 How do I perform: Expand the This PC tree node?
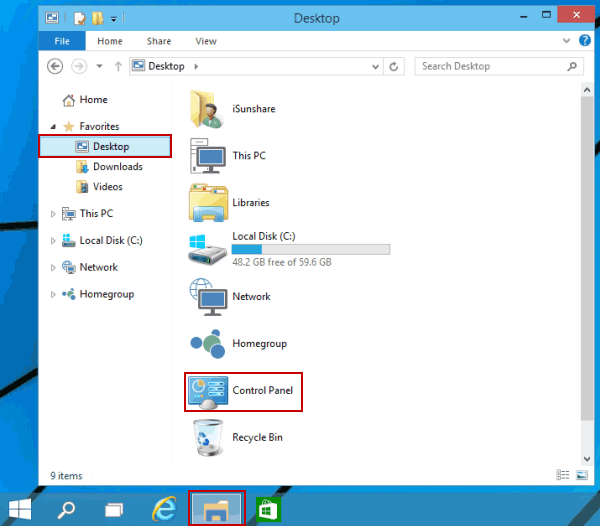coord(53,214)
